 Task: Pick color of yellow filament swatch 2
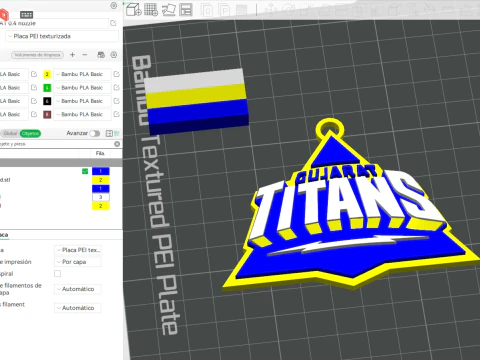[47, 74]
